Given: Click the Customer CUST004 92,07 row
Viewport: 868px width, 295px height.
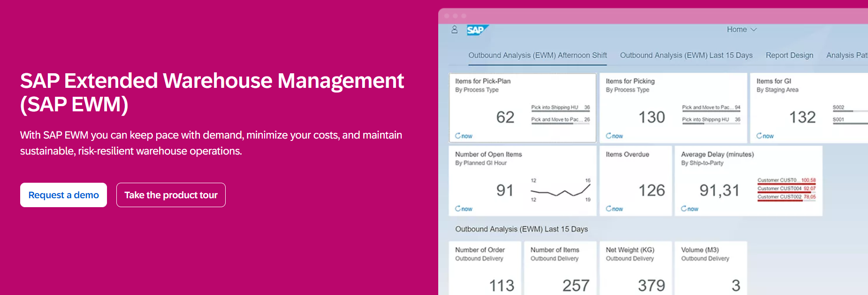Looking at the screenshot, I should 786,189.
